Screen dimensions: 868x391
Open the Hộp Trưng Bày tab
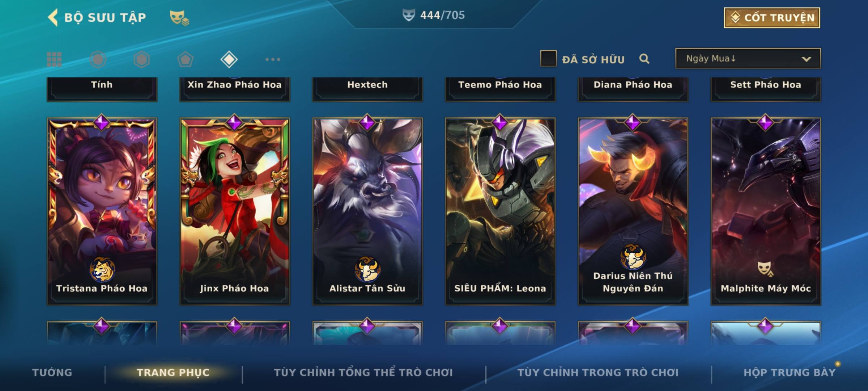pyautogui.click(x=790, y=373)
